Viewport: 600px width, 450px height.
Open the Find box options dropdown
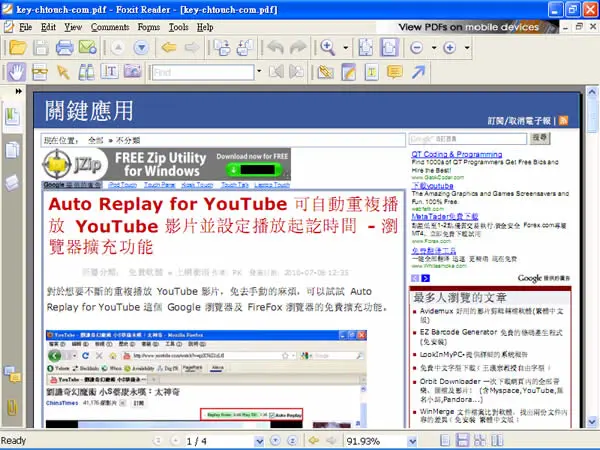tap(259, 72)
